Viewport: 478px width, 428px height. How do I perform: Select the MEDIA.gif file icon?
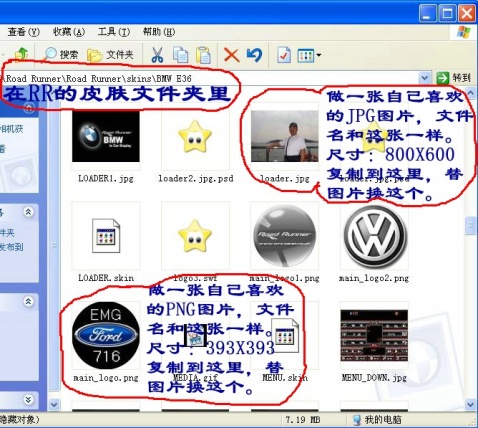coord(196,336)
